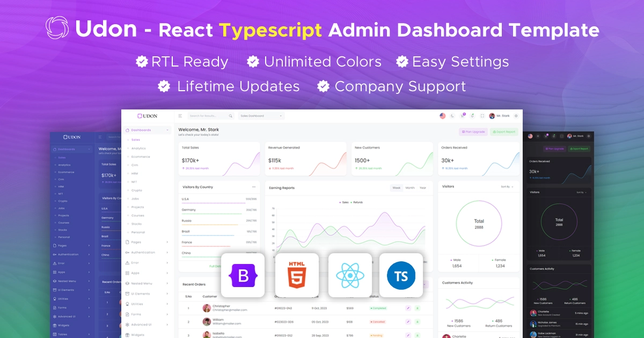The width and height of the screenshot is (644, 338).
Task: Expand Apps in the light sidebar
Action: click(167, 273)
